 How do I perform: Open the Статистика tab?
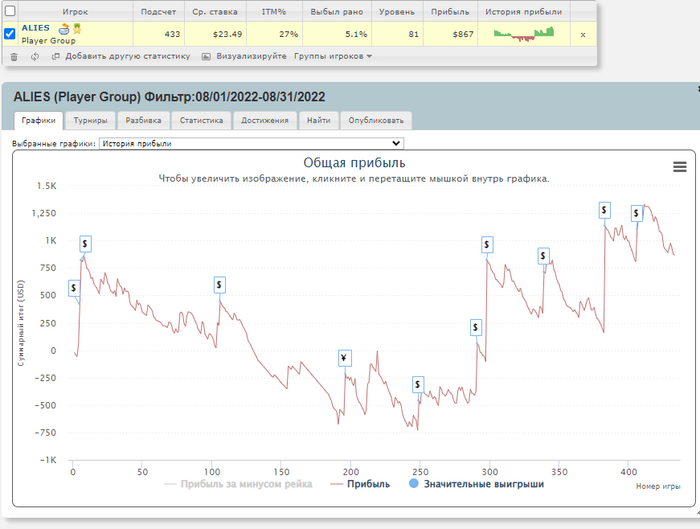pos(201,121)
